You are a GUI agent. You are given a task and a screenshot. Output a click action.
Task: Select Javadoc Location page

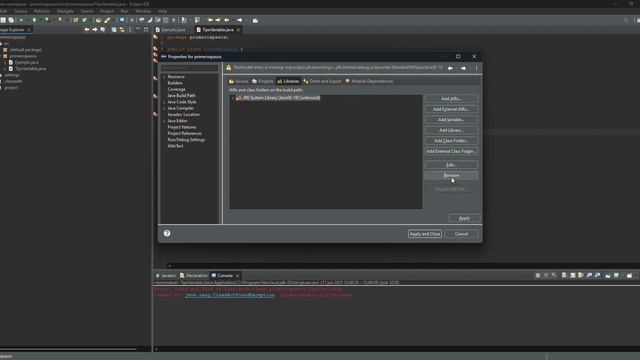(184, 115)
